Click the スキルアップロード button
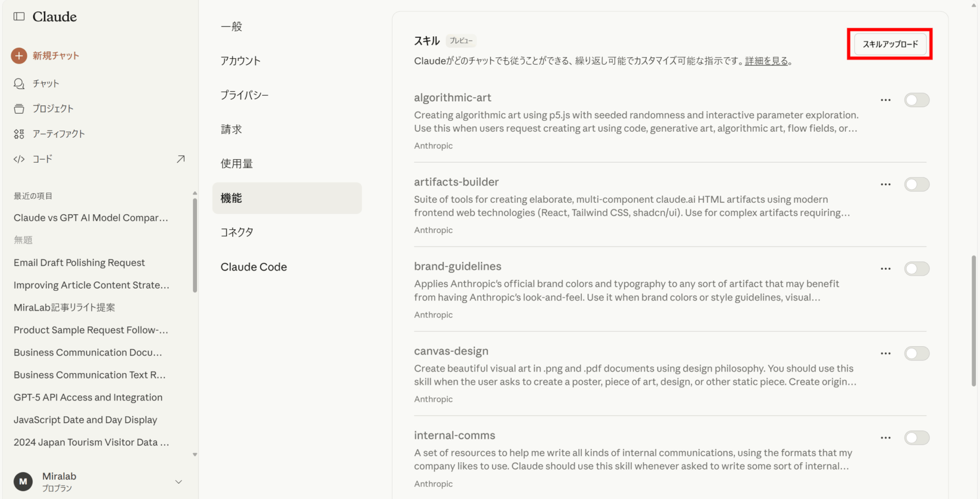 [x=890, y=44]
